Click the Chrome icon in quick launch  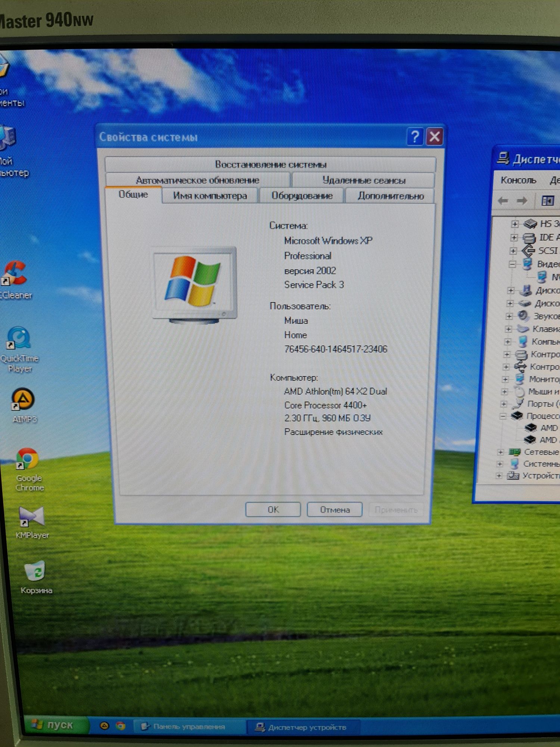[121, 726]
